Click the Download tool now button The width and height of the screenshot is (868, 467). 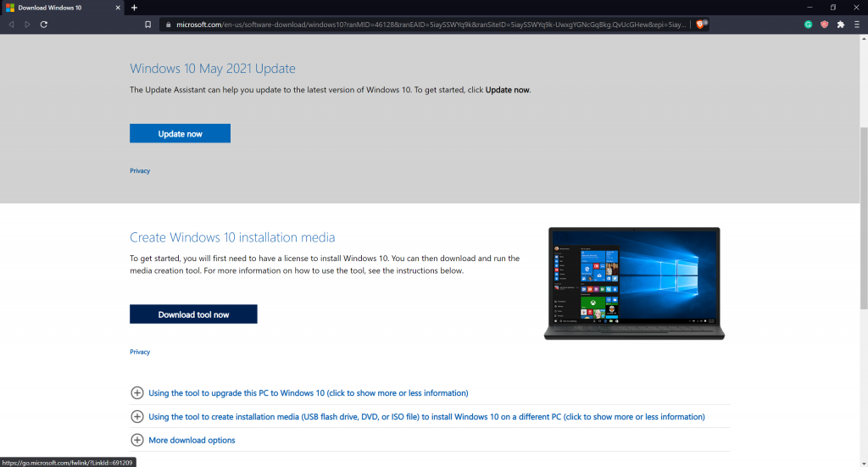(193, 314)
